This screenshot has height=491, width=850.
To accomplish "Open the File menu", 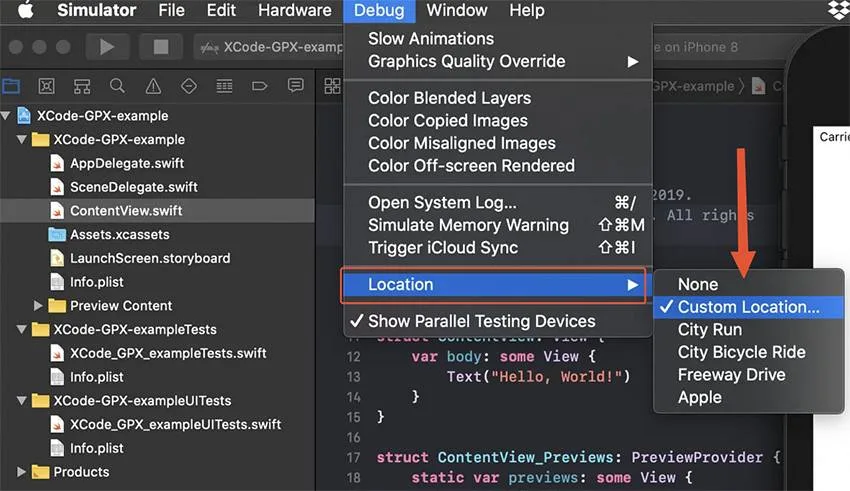I will tap(171, 10).
